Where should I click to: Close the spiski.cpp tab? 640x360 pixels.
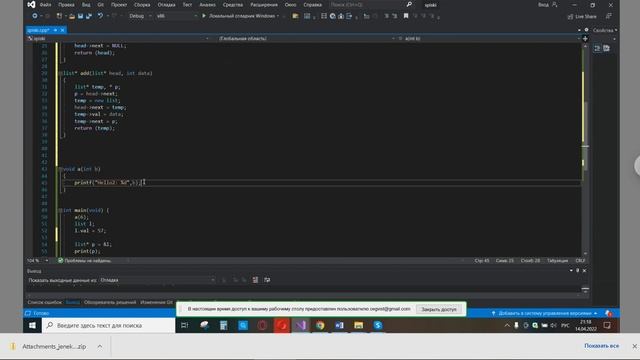point(62,30)
